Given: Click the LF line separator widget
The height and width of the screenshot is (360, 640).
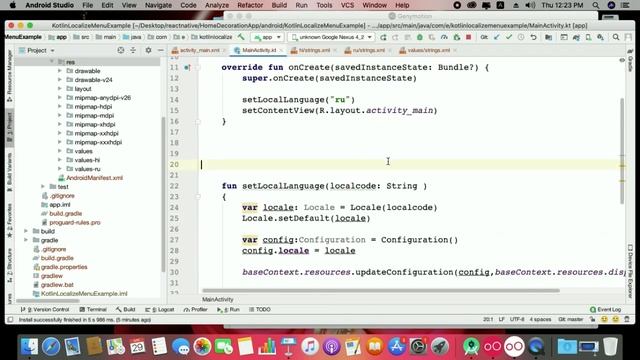Looking at the screenshot, I should point(502,320).
